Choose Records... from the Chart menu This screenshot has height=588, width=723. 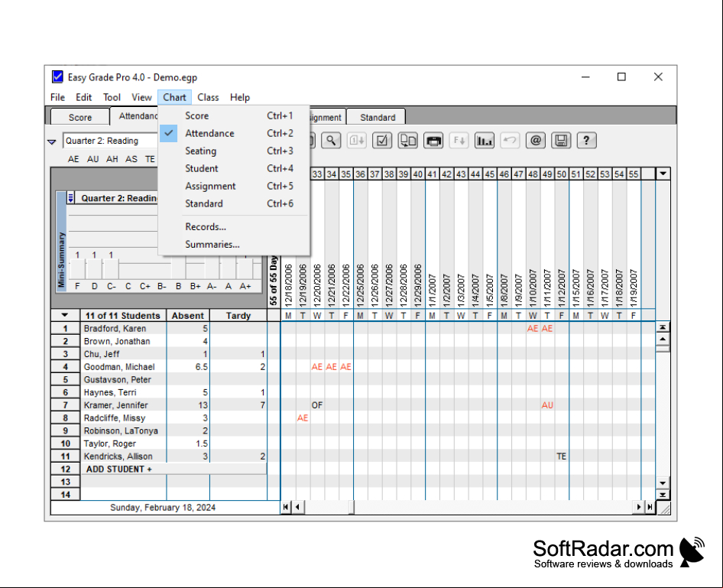[x=234, y=227]
